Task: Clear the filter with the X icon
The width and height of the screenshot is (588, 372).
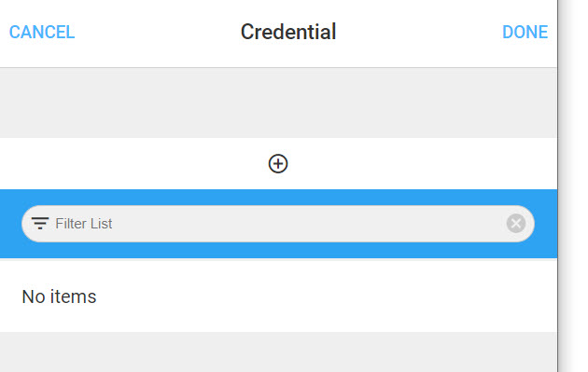Action: (516, 224)
